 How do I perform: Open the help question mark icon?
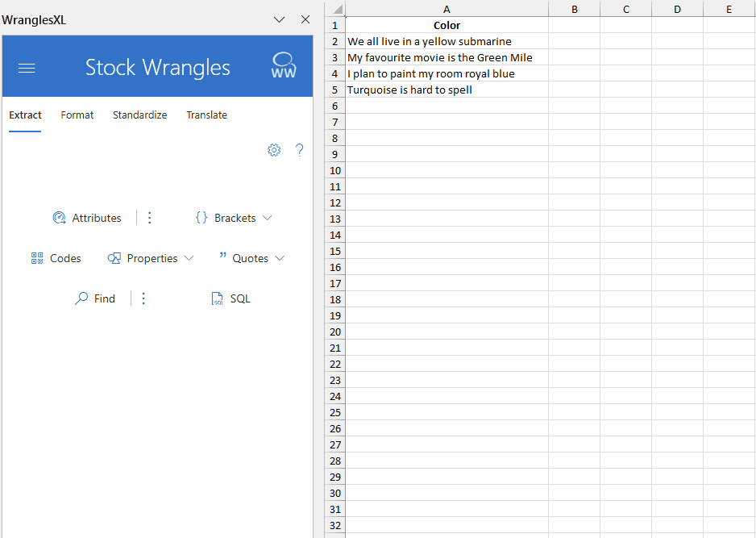(x=299, y=150)
